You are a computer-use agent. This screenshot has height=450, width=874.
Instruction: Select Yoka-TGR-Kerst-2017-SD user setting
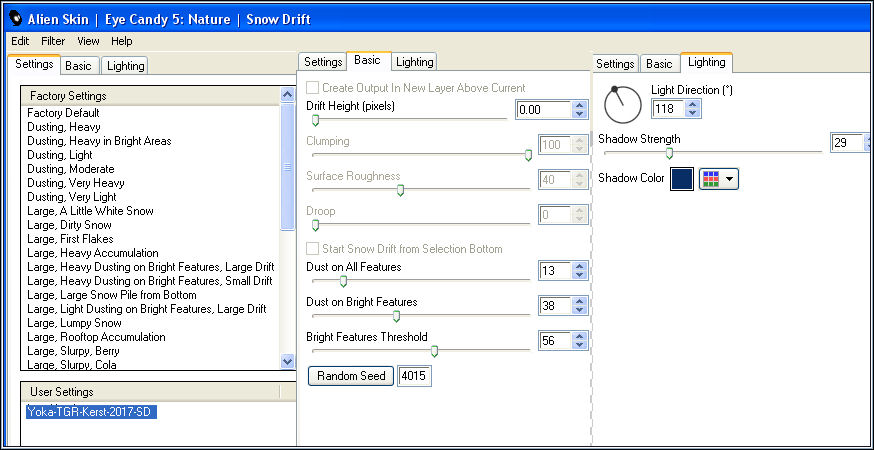pos(91,412)
